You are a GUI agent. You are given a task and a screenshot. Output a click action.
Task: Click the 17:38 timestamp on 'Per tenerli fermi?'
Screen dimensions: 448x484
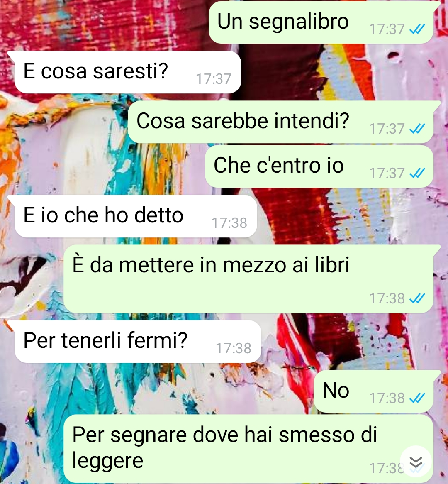click(234, 348)
